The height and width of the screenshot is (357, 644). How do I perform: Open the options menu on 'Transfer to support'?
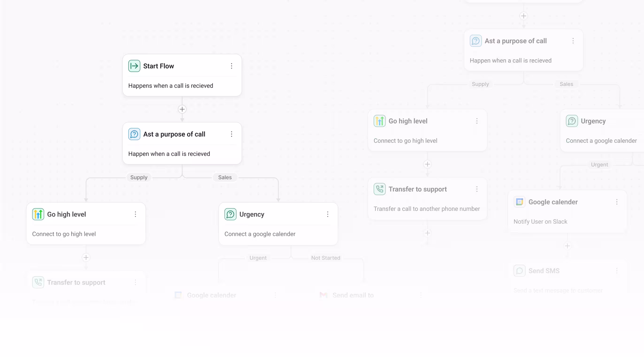click(477, 189)
